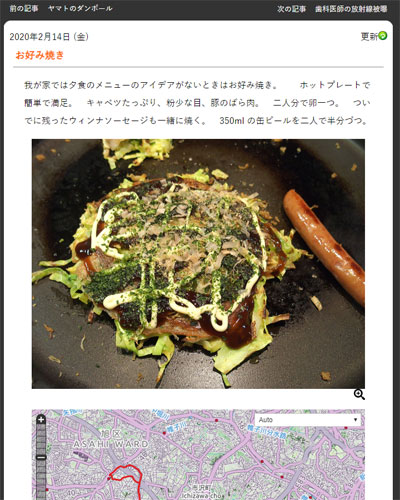Image resolution: width=400 pixels, height=500 pixels.
Task: Click the map zoom slider between plus and minus
Action: point(41,439)
